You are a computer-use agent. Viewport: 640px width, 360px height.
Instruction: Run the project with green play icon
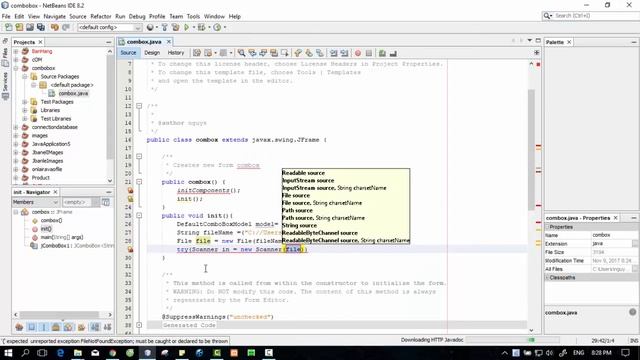click(x=187, y=27)
